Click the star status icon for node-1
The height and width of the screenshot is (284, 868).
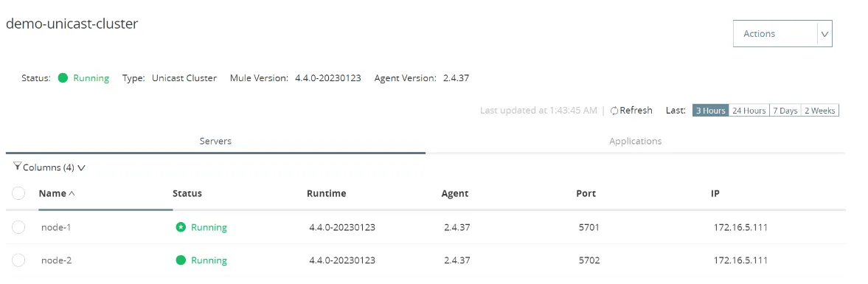click(181, 227)
